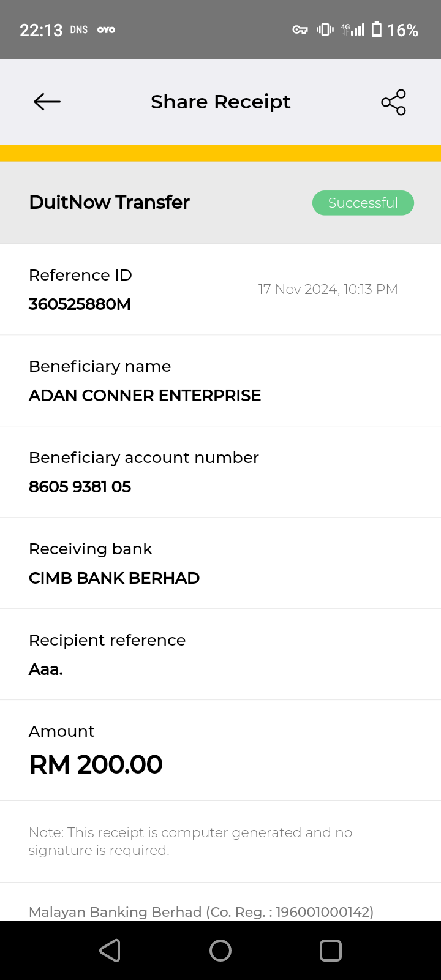
Task: Tap the VPN key status icon
Action: tap(300, 29)
